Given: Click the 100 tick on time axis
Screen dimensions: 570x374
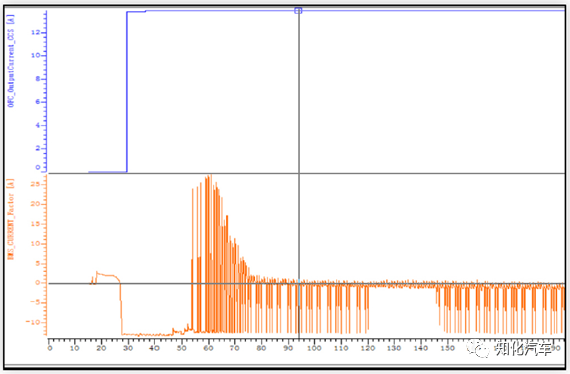Looking at the screenshot, I should pos(314,348).
